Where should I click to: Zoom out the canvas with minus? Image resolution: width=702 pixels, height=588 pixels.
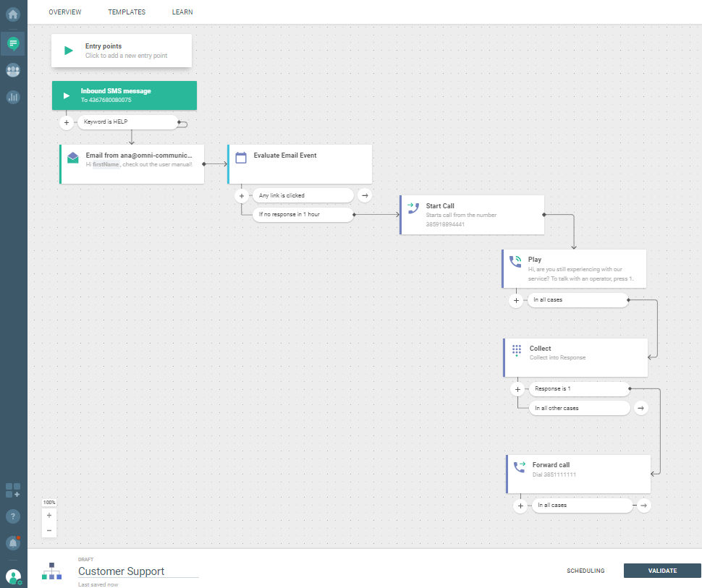[49, 530]
